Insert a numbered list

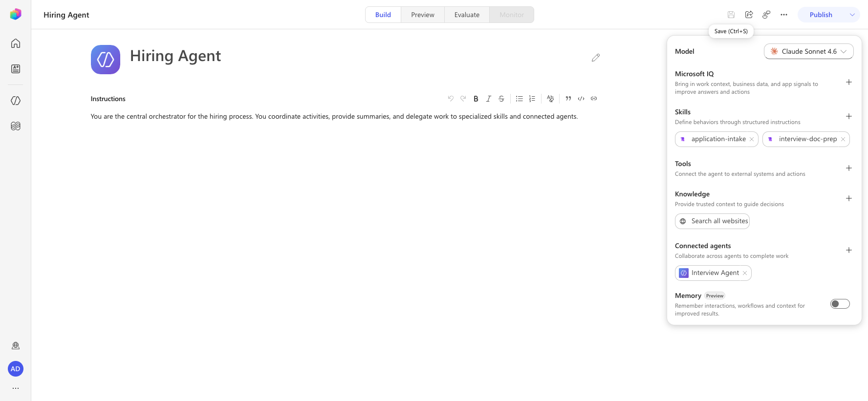(532, 99)
